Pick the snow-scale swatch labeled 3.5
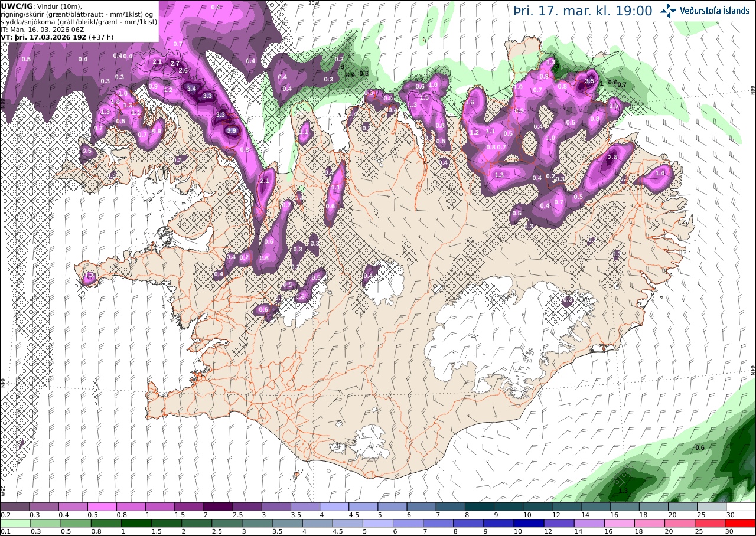The width and height of the screenshot is (756, 536). point(305,506)
